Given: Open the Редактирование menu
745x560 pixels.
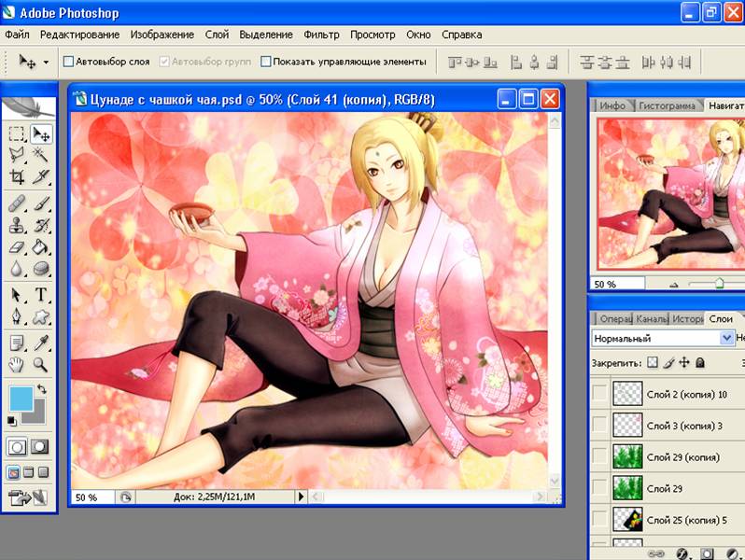Looking at the screenshot, I should pyautogui.click(x=80, y=35).
